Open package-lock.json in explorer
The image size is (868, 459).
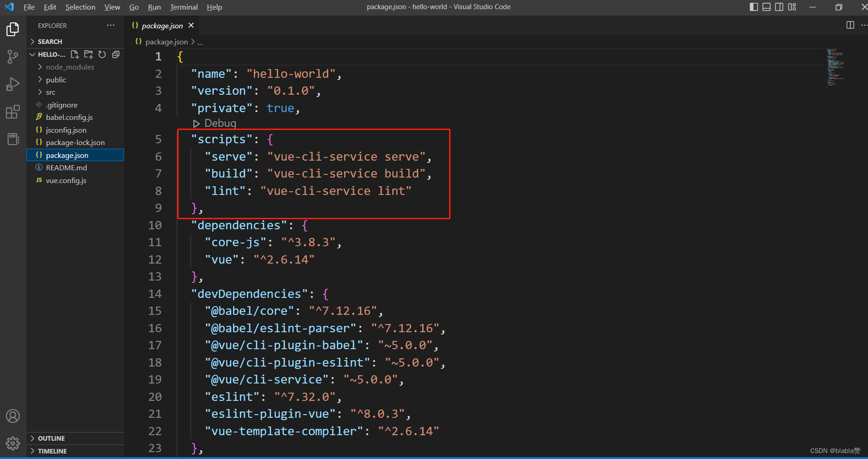coord(75,142)
